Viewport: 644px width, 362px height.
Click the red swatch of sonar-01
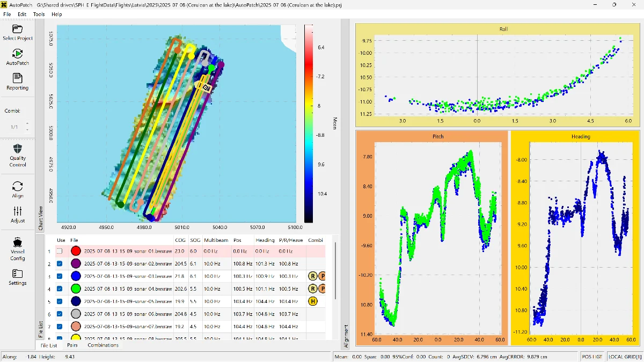(x=76, y=251)
